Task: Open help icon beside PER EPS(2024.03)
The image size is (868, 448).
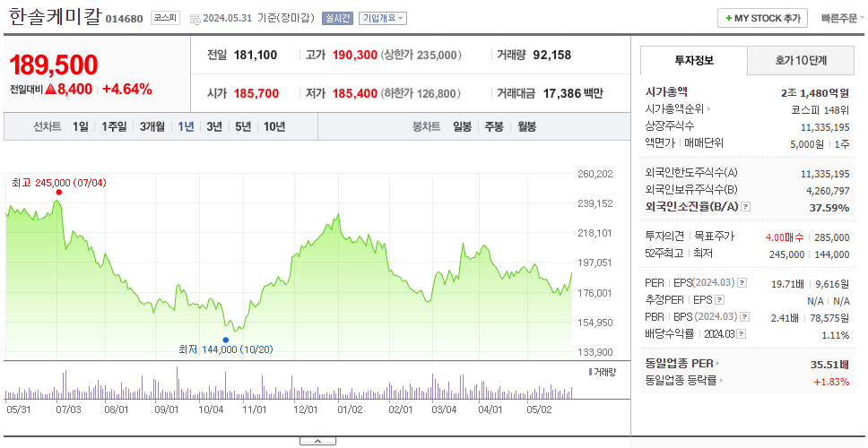Action: pyautogui.click(x=742, y=283)
